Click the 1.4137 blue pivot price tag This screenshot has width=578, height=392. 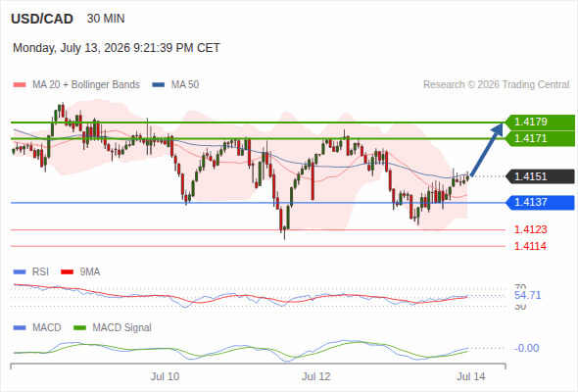[x=540, y=203]
